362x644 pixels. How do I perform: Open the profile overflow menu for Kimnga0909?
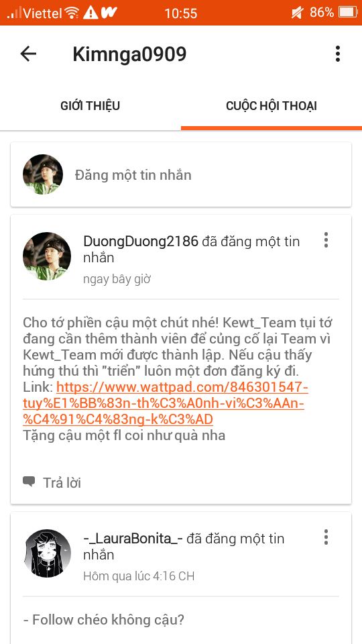[337, 54]
